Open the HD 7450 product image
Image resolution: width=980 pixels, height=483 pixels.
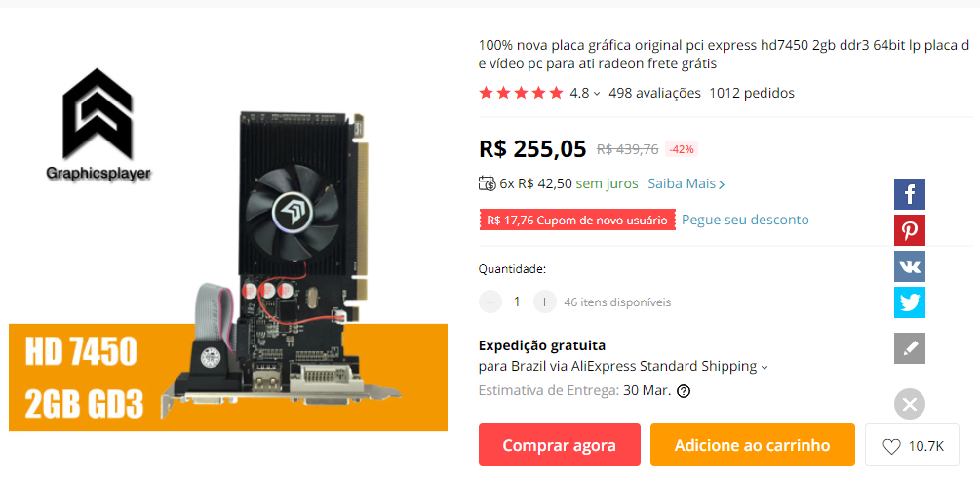(228, 250)
